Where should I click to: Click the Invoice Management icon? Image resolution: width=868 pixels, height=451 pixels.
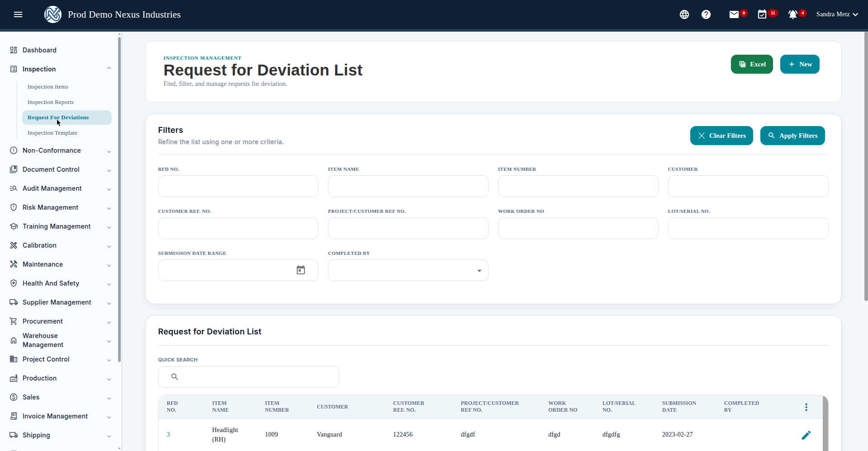[14, 416]
